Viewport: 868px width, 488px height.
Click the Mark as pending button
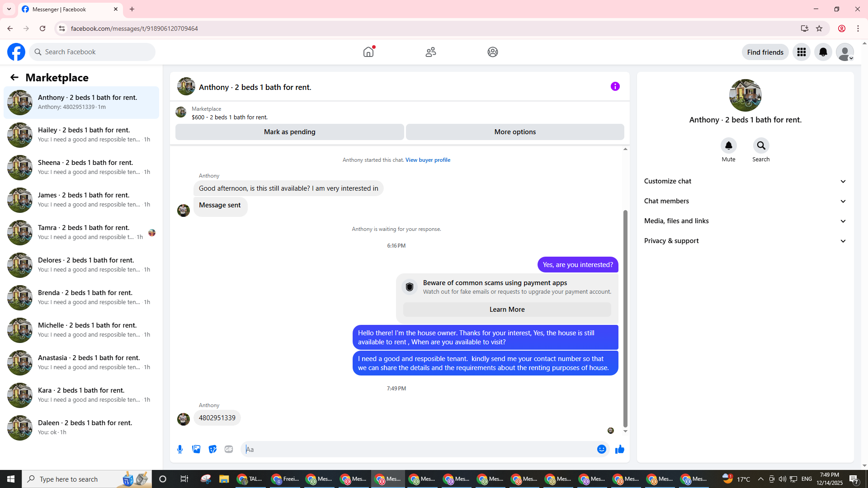(289, 132)
